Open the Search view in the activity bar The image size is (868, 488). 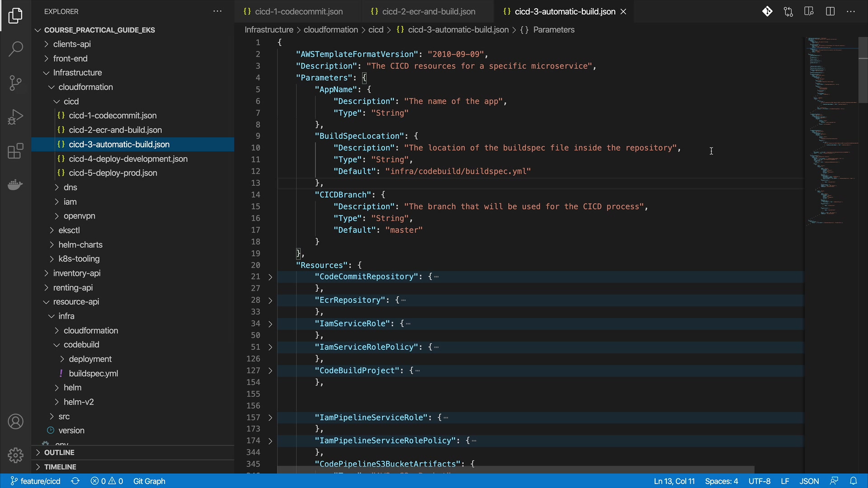tap(15, 49)
